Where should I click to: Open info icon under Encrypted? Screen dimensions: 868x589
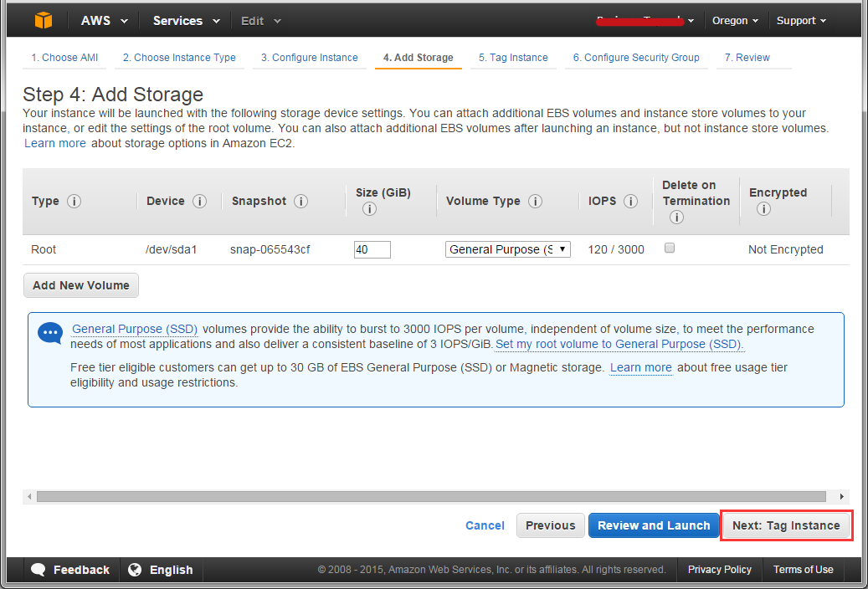click(x=763, y=209)
